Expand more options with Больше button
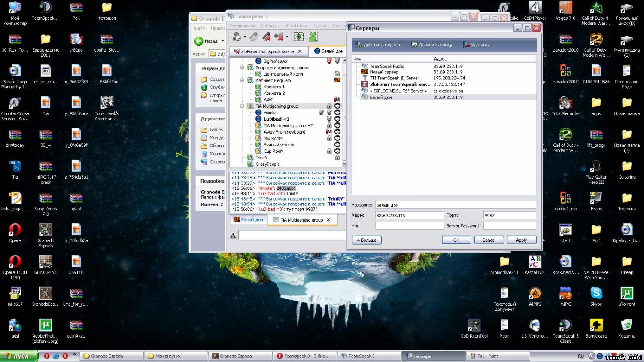Screen dimensions: 644x362 tap(367, 240)
